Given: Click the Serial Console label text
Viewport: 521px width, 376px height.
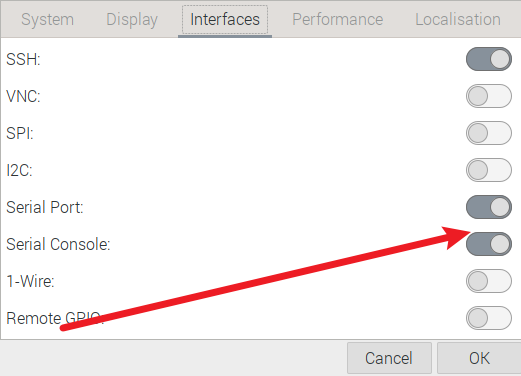Looking at the screenshot, I should click(58, 244).
